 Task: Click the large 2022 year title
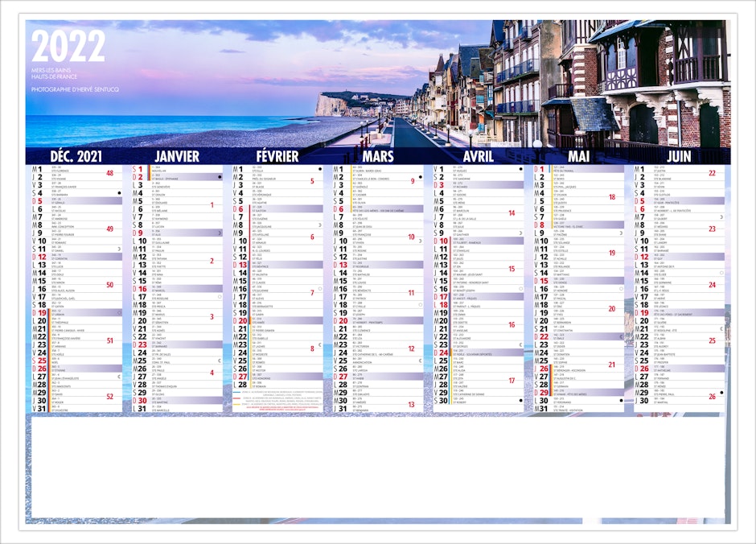point(68,47)
